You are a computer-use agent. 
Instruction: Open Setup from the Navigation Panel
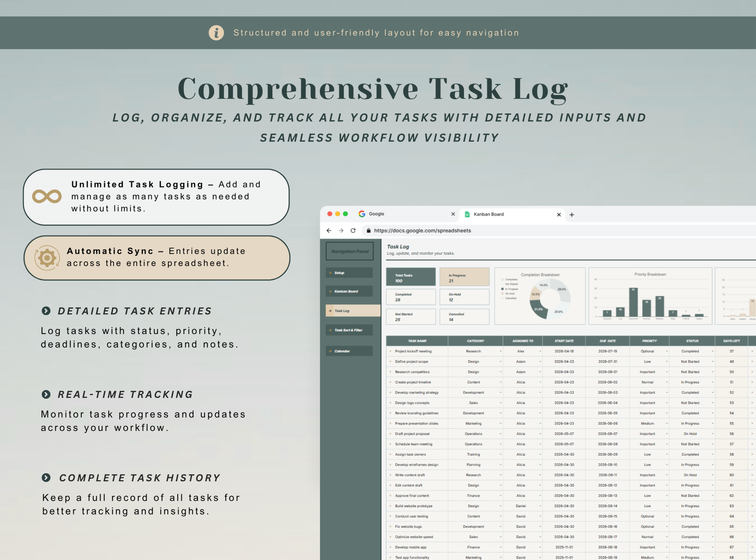point(349,273)
